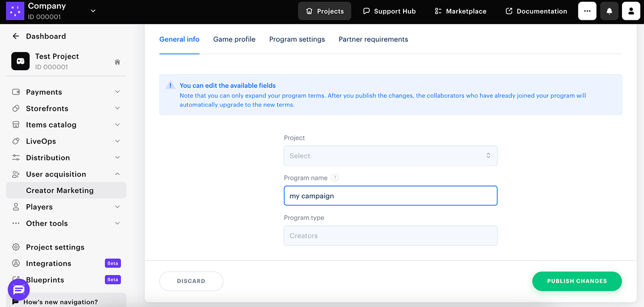Image resolution: width=644 pixels, height=307 pixels.
Task: Switch to the Game profile tab
Action: click(234, 39)
